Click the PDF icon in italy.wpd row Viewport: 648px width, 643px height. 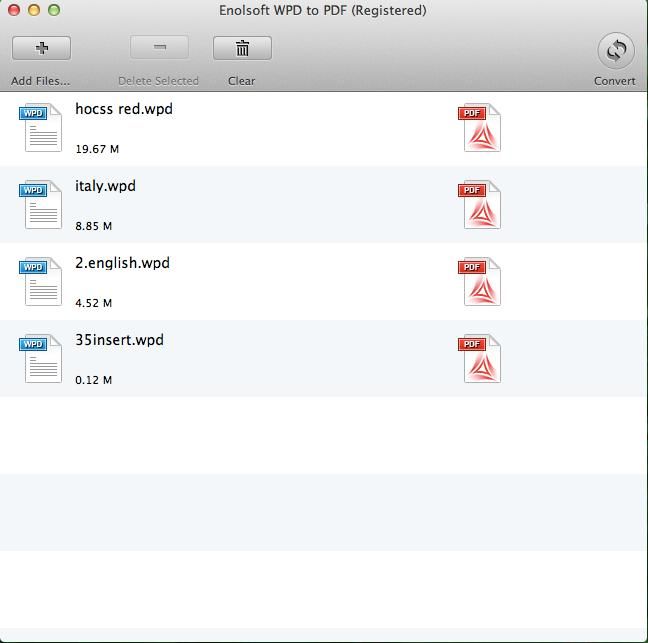(x=479, y=205)
